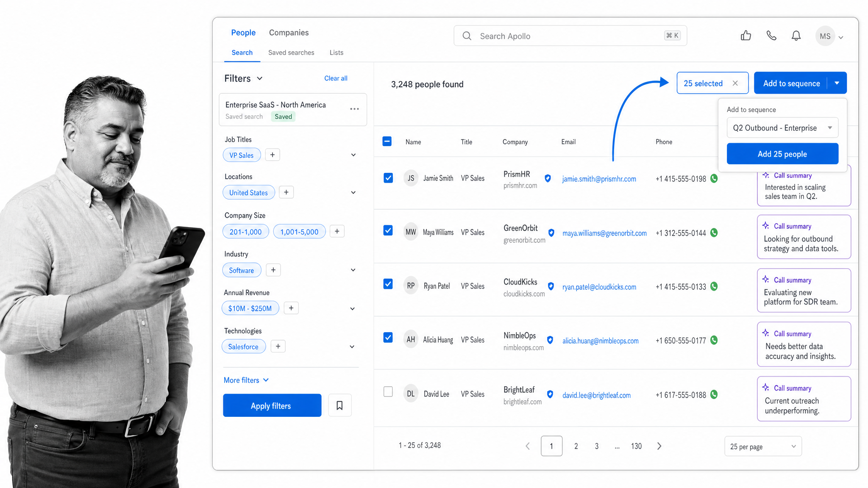Open Q2 Outbound - Enterprise sequence dropdown
The image size is (868, 488).
[x=782, y=128]
